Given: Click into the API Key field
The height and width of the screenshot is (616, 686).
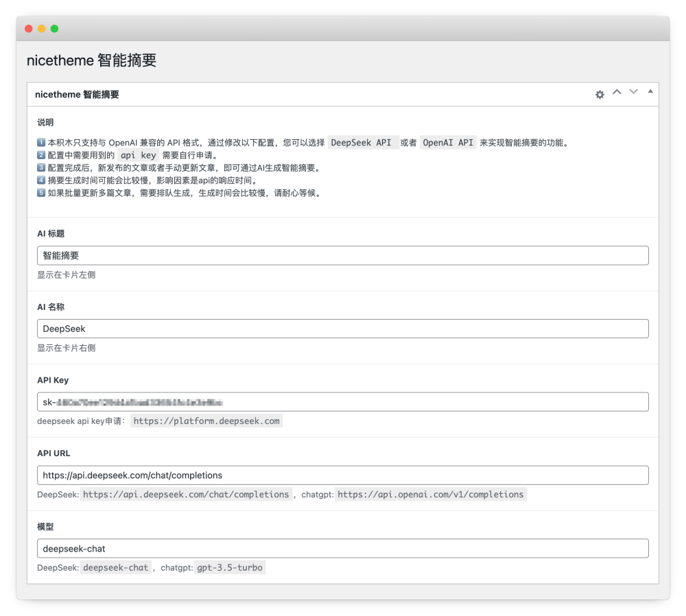Looking at the screenshot, I should 342,402.
